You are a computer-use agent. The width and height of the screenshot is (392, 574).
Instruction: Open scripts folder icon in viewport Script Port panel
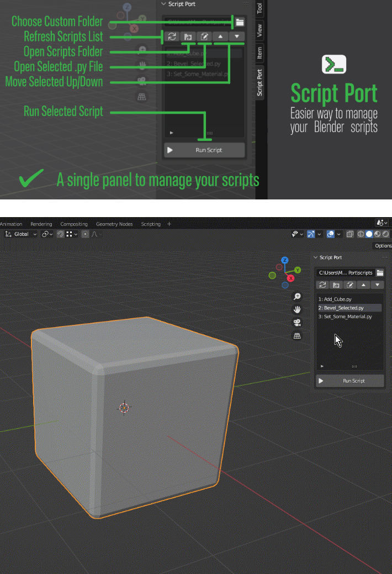[336, 285]
